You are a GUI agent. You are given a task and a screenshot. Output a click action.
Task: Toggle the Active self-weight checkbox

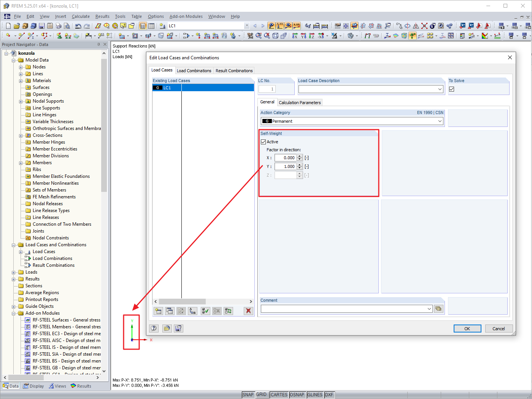click(x=263, y=142)
